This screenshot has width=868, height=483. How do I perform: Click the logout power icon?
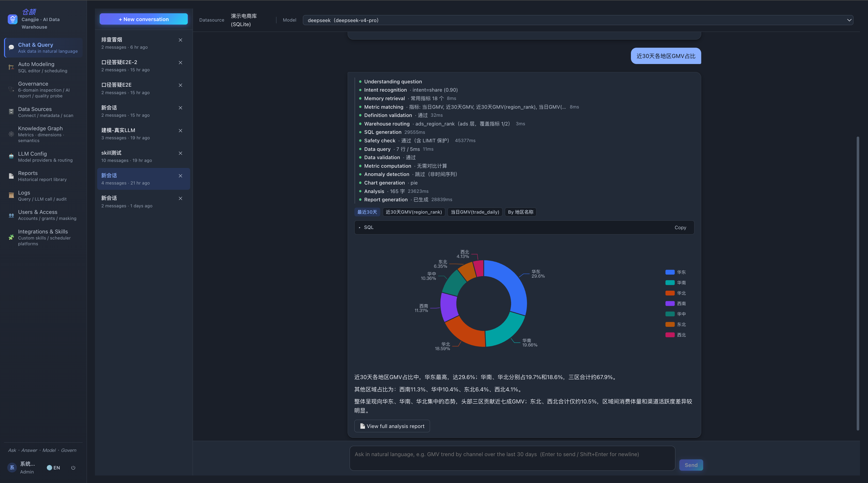pyautogui.click(x=73, y=467)
